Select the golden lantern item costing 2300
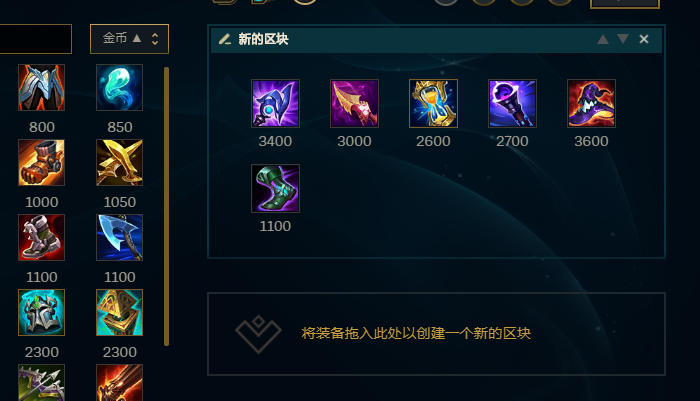Image resolution: width=700 pixels, height=401 pixels. pos(119,313)
